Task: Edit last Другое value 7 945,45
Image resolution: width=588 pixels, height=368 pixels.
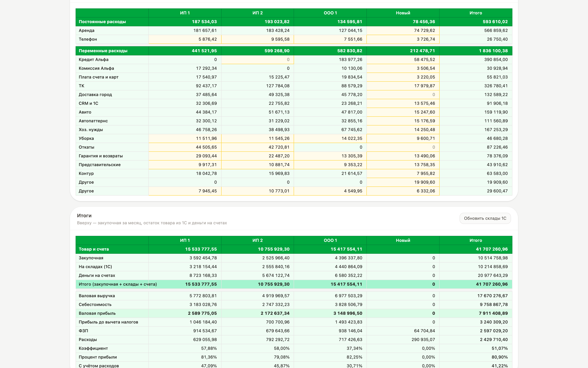Action: (x=185, y=191)
